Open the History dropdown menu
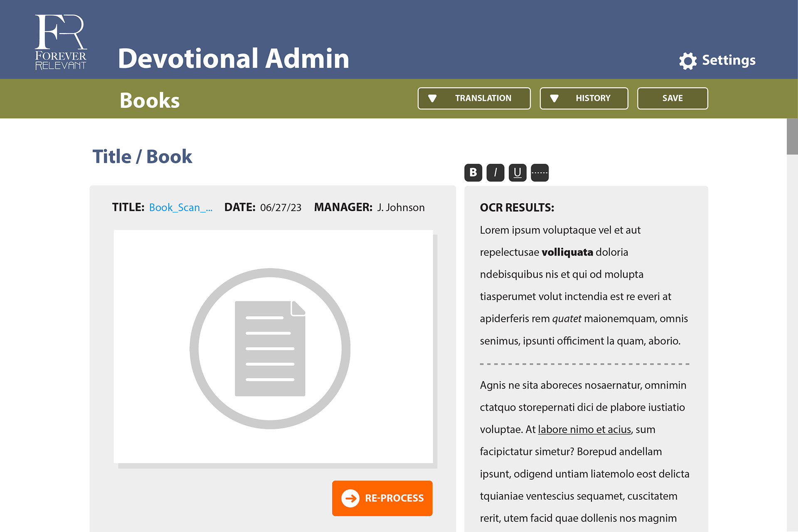This screenshot has height=532, width=798. [x=584, y=98]
